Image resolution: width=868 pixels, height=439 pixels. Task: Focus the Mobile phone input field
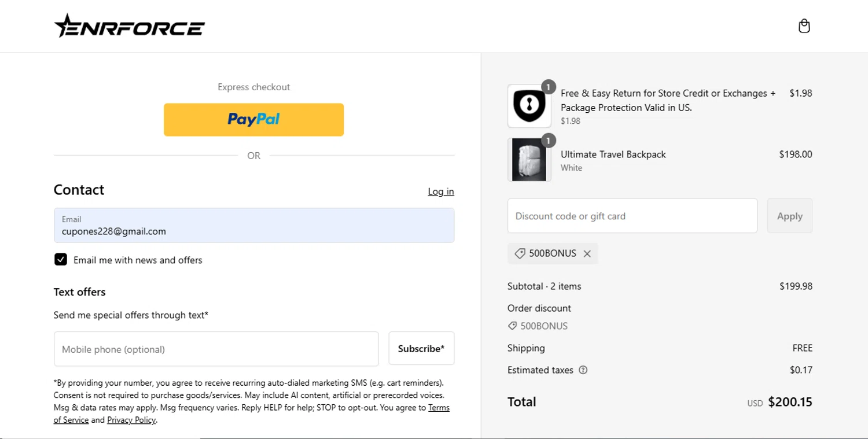[216, 349]
